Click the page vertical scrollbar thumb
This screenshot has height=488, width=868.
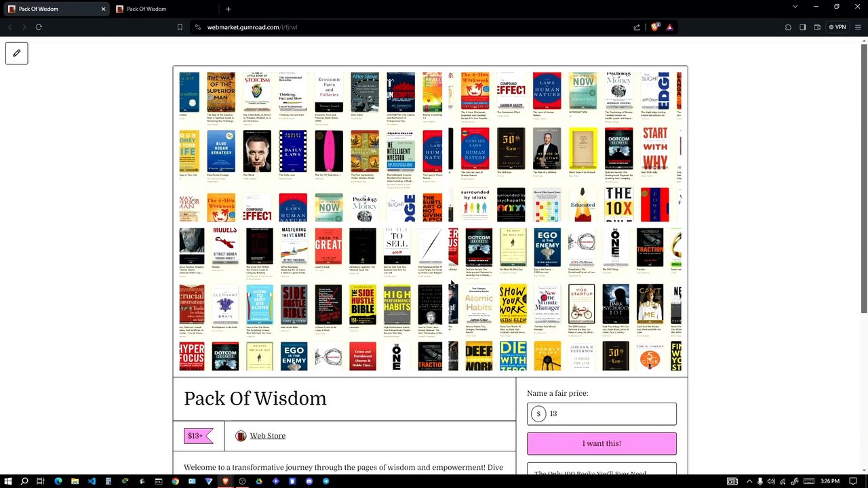click(x=863, y=180)
